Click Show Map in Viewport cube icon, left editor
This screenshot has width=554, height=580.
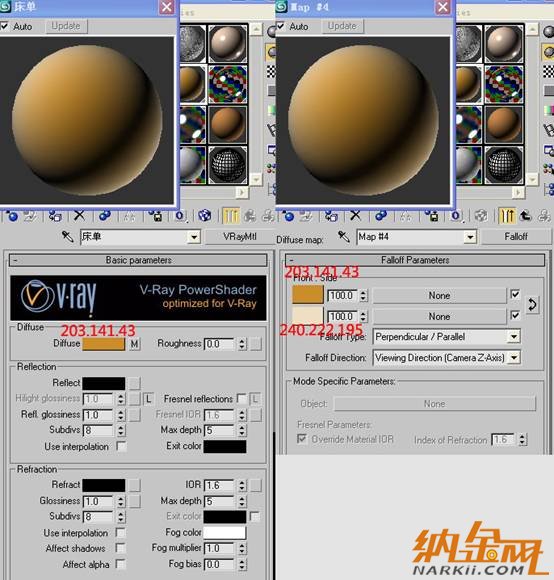coord(204,216)
